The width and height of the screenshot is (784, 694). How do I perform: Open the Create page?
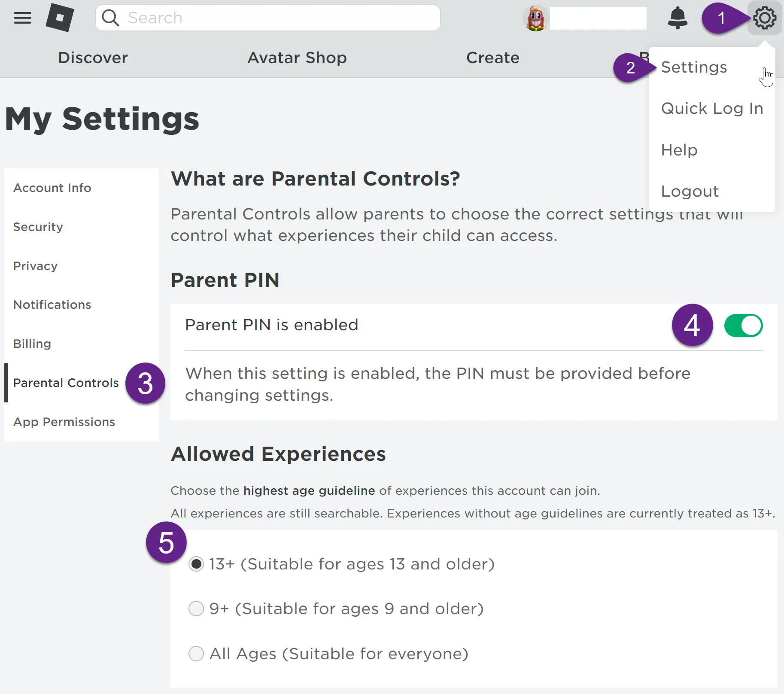click(x=493, y=58)
